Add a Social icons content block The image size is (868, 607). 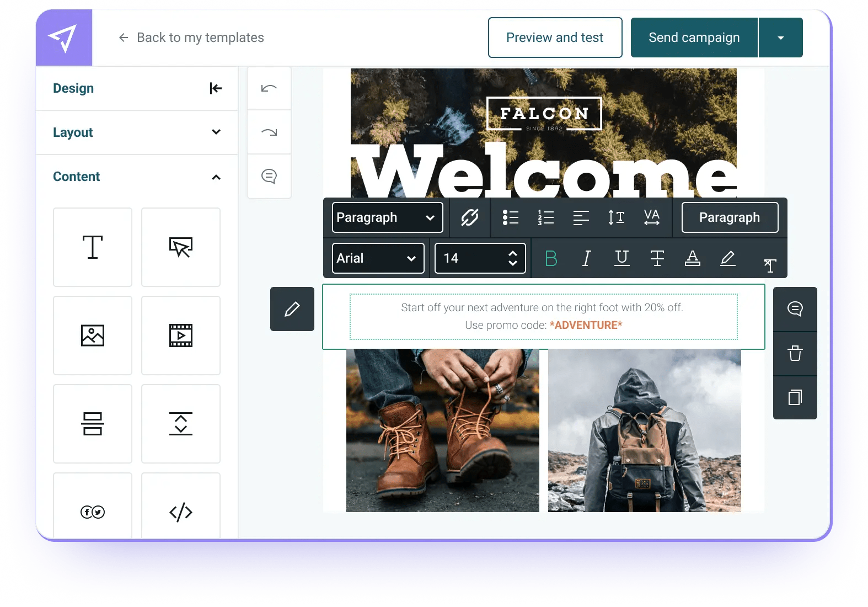tap(93, 506)
